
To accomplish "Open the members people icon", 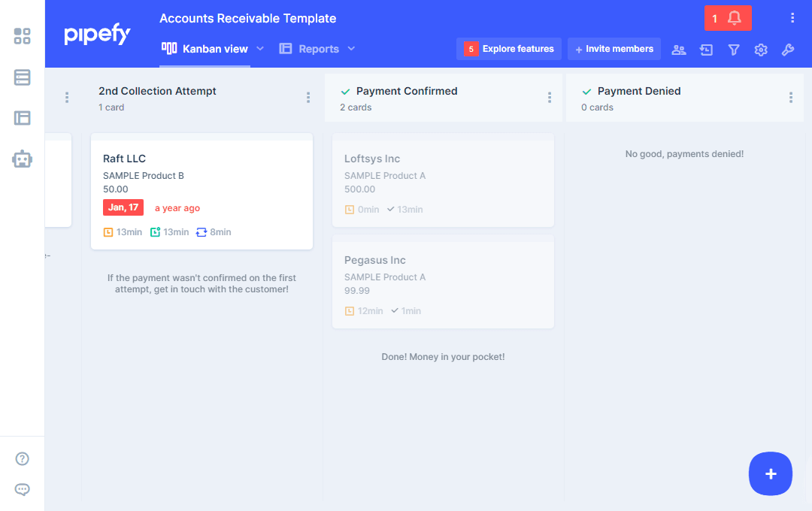I will pos(679,50).
